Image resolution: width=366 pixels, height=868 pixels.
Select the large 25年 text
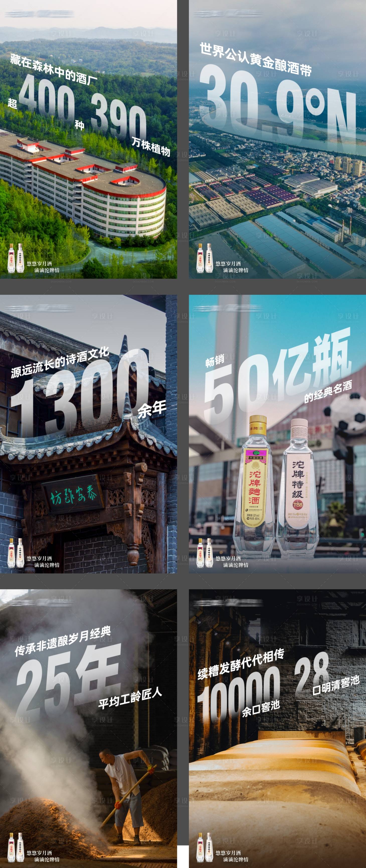pyautogui.click(x=69, y=682)
